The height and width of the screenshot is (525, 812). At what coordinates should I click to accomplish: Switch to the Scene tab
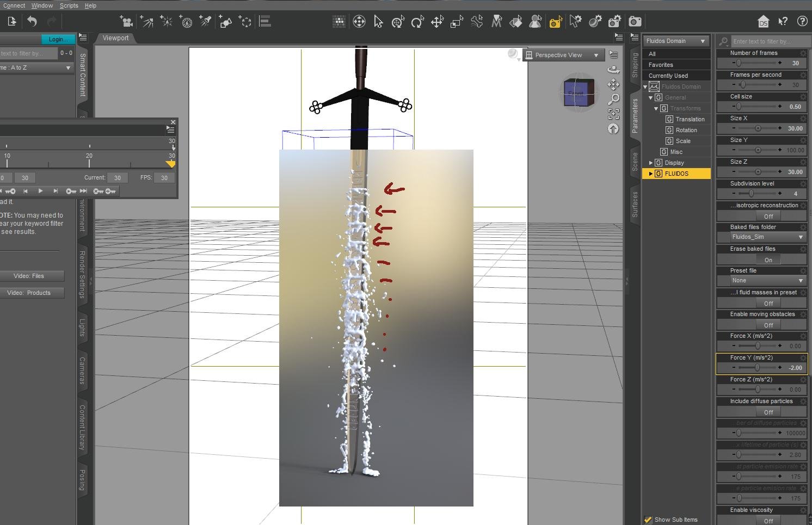(635, 162)
